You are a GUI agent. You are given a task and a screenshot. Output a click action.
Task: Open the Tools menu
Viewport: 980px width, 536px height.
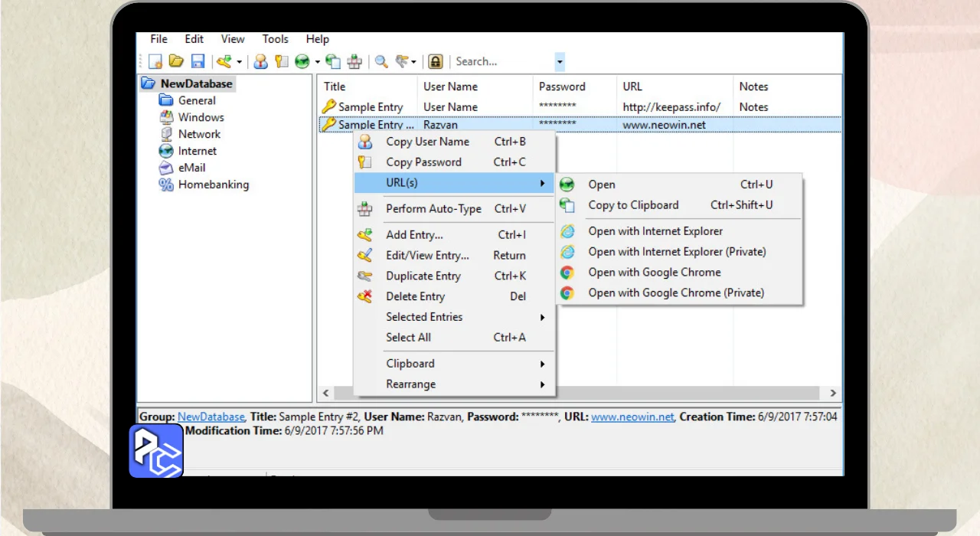click(x=275, y=39)
